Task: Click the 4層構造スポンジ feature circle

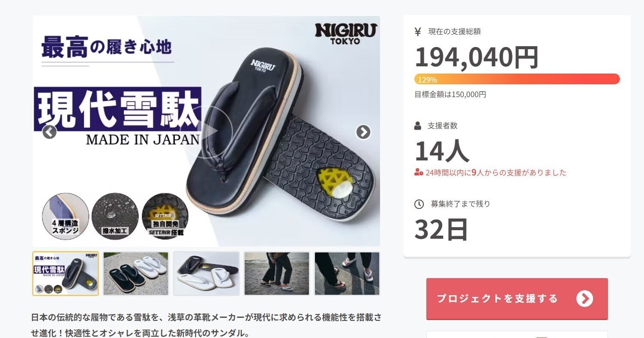Action: pyautogui.click(x=66, y=216)
